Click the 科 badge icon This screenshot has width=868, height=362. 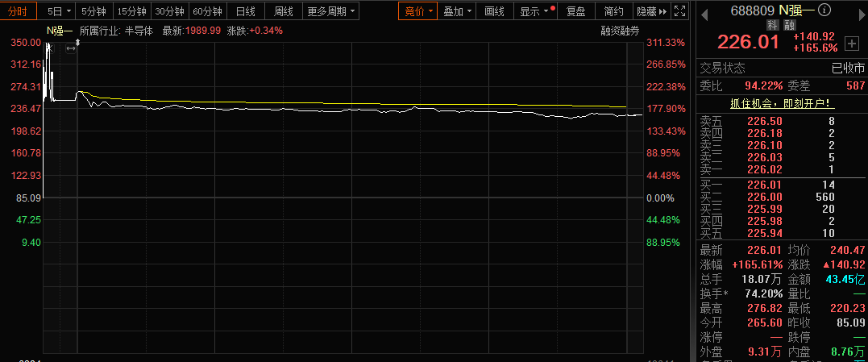[x=772, y=25]
